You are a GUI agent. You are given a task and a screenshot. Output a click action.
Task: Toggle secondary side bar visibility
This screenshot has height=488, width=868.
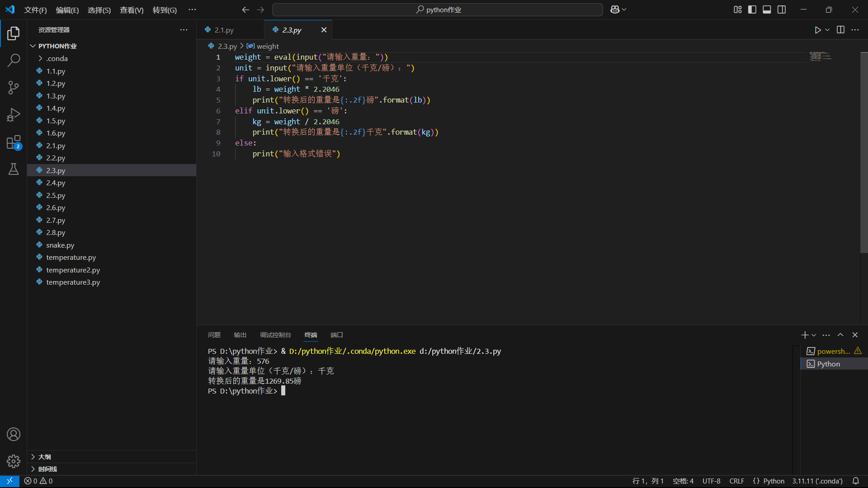782,9
